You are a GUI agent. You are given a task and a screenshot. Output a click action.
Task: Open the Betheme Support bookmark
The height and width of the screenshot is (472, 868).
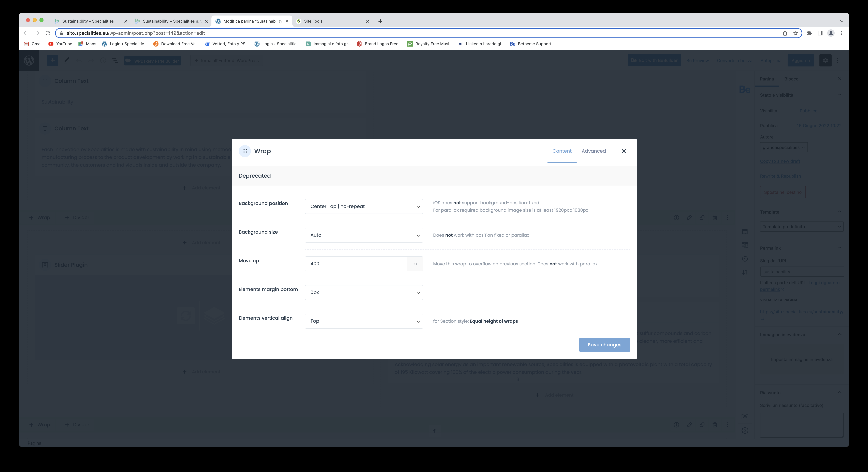(x=532, y=44)
